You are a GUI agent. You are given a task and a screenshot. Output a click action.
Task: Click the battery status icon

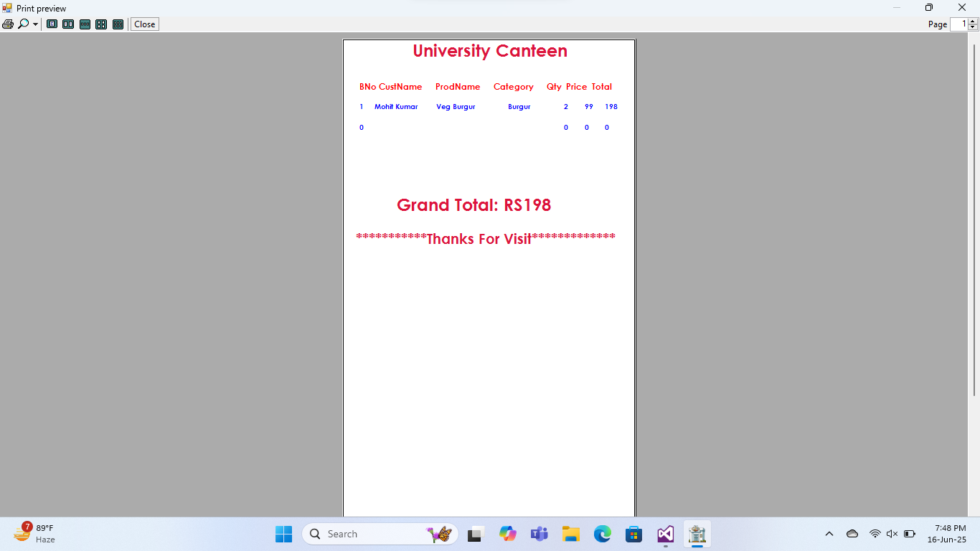tap(910, 534)
